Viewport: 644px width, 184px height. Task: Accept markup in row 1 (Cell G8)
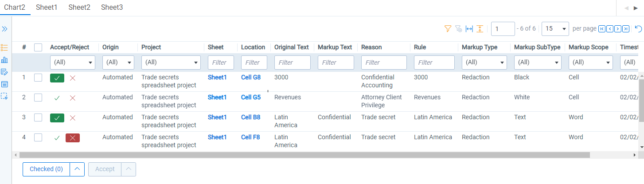pyautogui.click(x=57, y=78)
